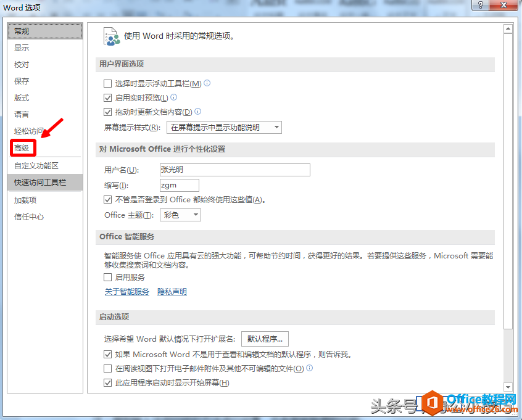Image resolution: width=522 pixels, height=420 pixels.
Task: Click the general options header icon
Action: point(111,36)
